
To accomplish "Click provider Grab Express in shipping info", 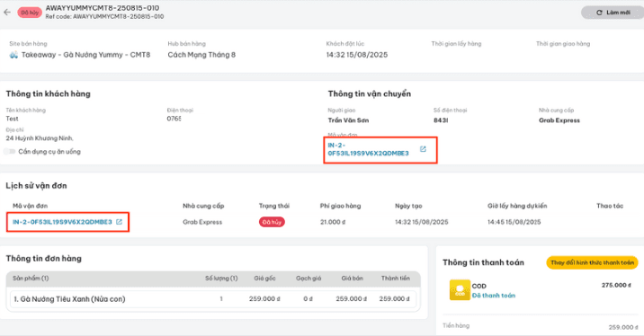I will click(x=559, y=120).
